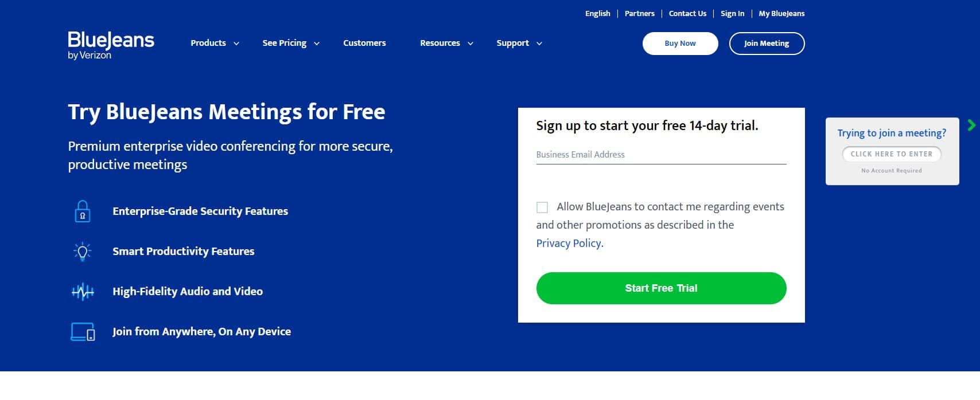
Task: Click the Start Free Trial button
Action: 661,288
